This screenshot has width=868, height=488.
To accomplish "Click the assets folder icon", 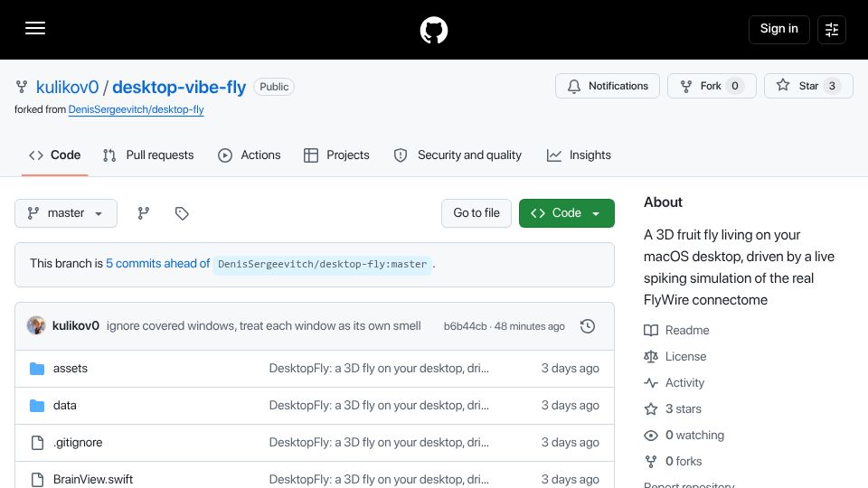I will 37,369.
